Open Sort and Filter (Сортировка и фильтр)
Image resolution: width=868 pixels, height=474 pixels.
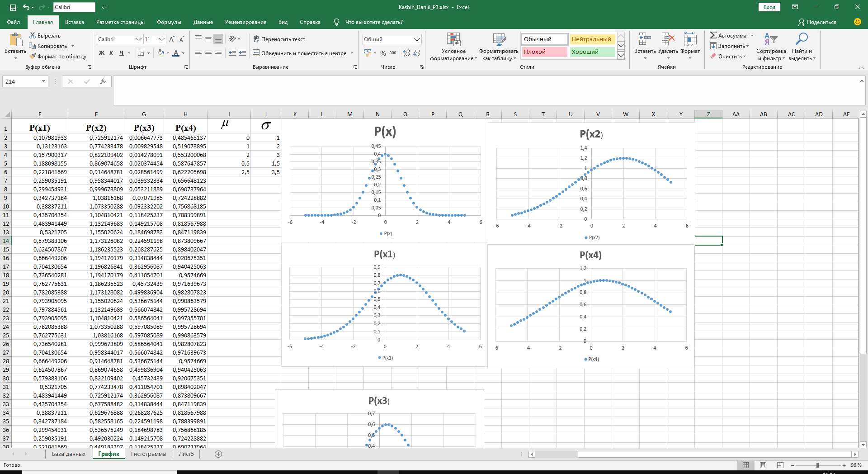pyautogui.click(x=771, y=47)
